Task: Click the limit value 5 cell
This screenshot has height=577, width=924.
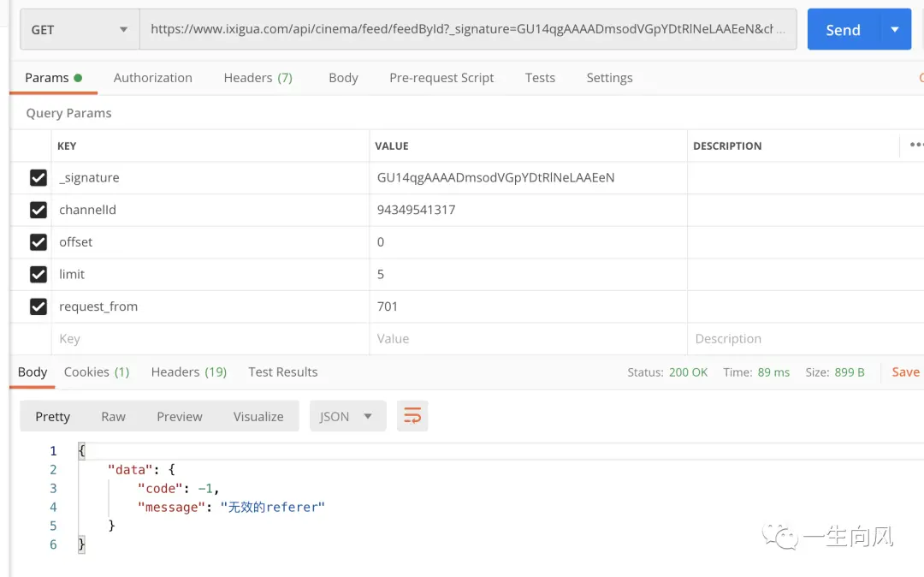Action: (528, 274)
